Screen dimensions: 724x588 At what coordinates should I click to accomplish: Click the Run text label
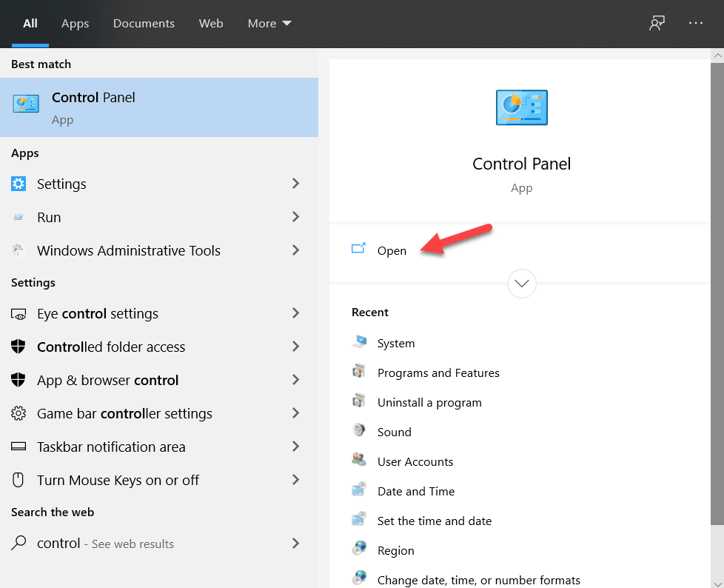(49, 218)
